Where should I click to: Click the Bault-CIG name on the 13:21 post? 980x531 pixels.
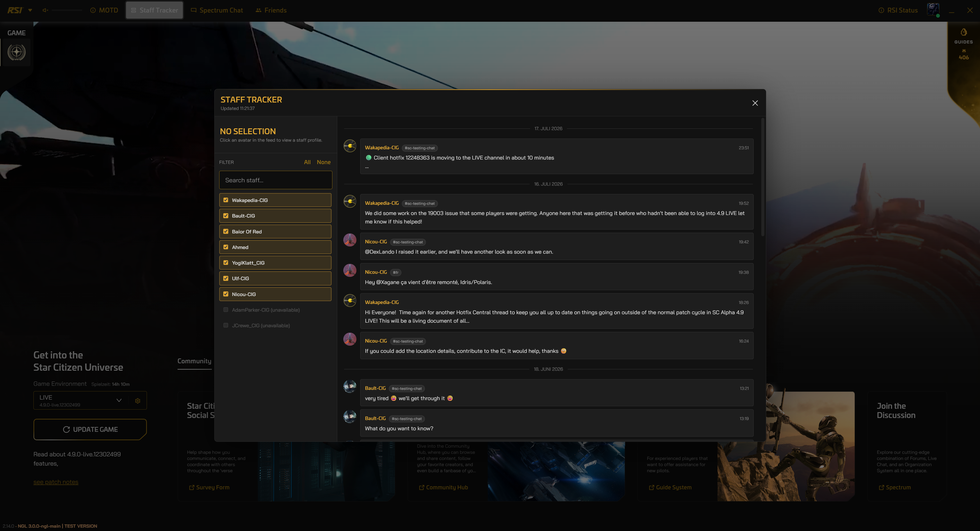375,388
